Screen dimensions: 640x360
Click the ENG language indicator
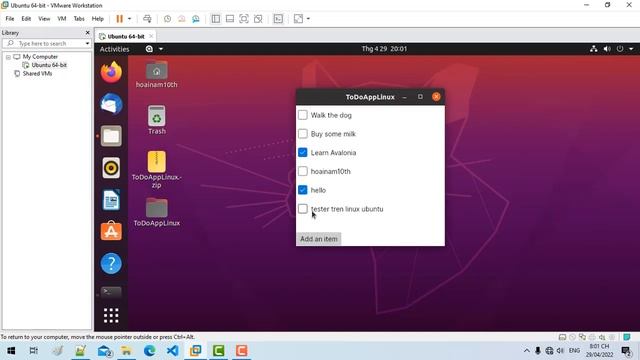(574, 351)
